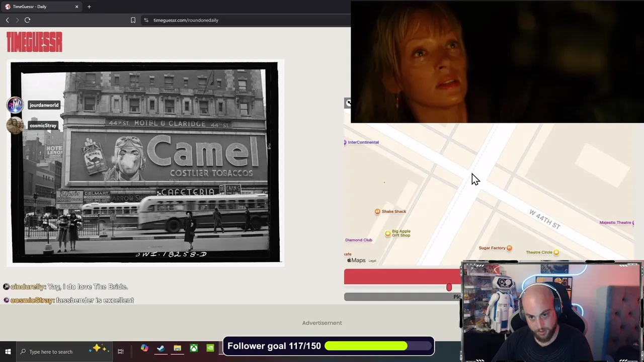The width and height of the screenshot is (644, 362).
Task: Click the W 44TH ST street label
Action: click(544, 219)
